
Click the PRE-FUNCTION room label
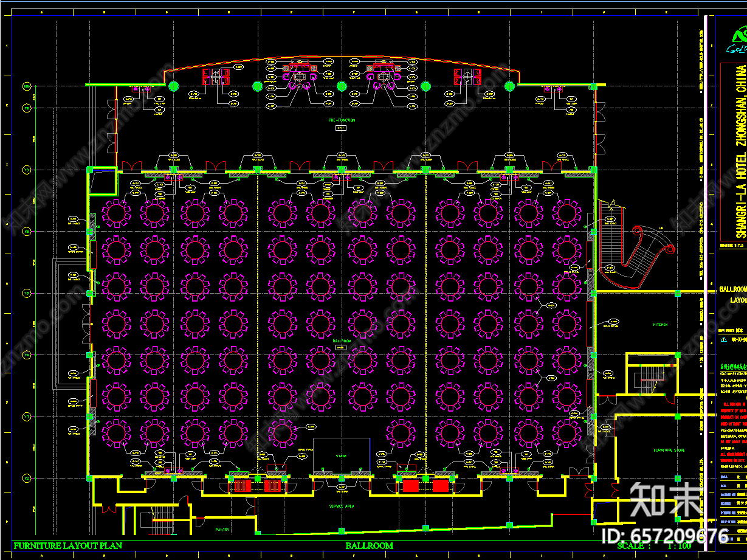pos(342,120)
